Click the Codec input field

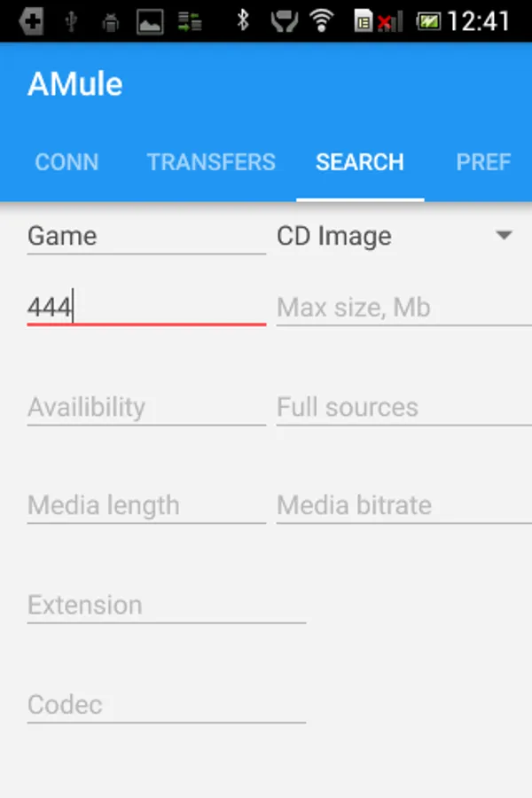[x=167, y=705]
